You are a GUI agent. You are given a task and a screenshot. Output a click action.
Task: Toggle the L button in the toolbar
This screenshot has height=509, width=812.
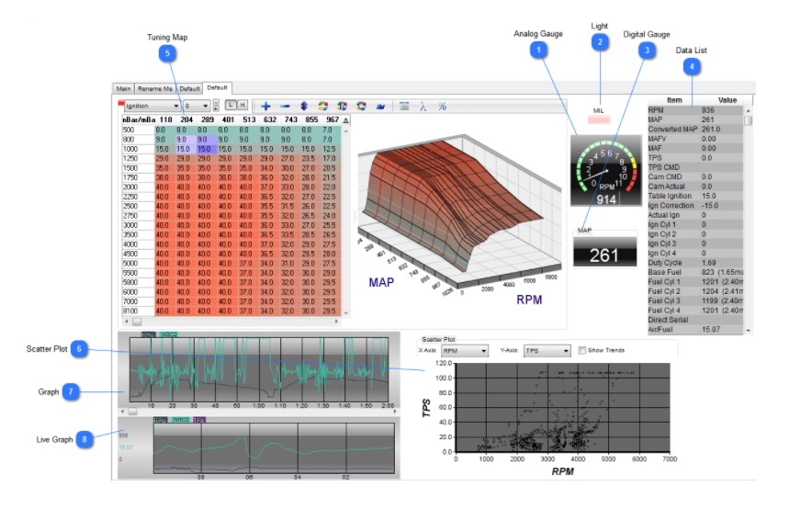[231, 105]
